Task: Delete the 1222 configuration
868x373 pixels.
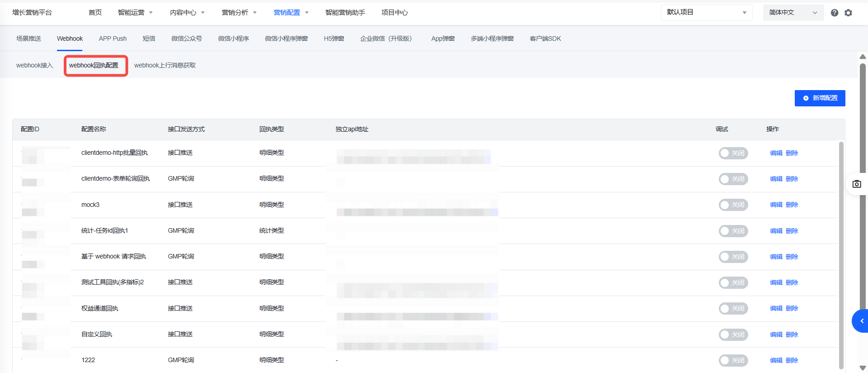Action: (792, 360)
